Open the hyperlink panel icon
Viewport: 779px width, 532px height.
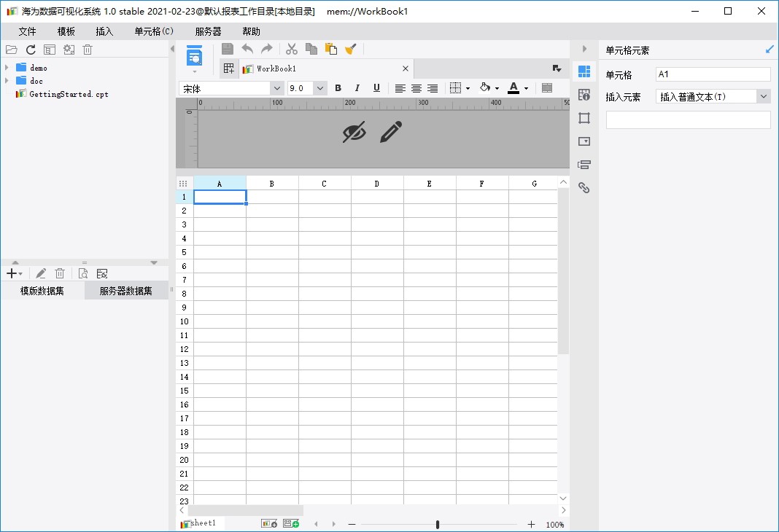[x=584, y=187]
